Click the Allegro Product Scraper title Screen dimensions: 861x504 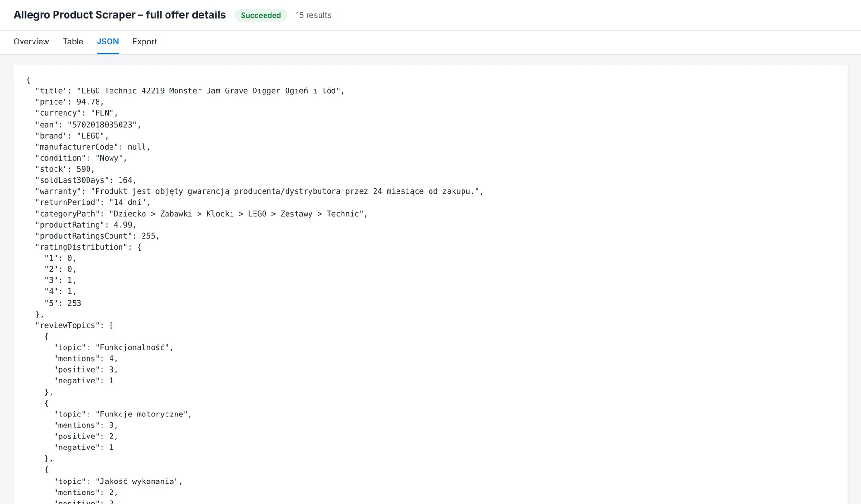[120, 15]
